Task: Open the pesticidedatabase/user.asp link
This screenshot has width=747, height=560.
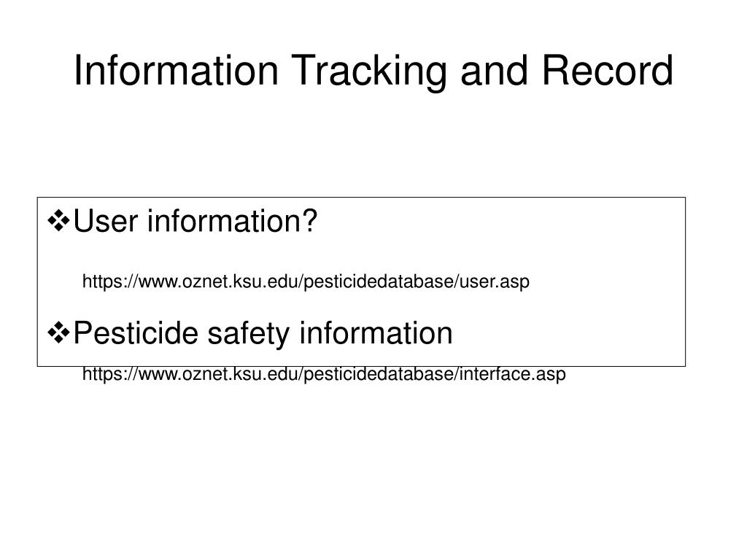Action: point(306,282)
